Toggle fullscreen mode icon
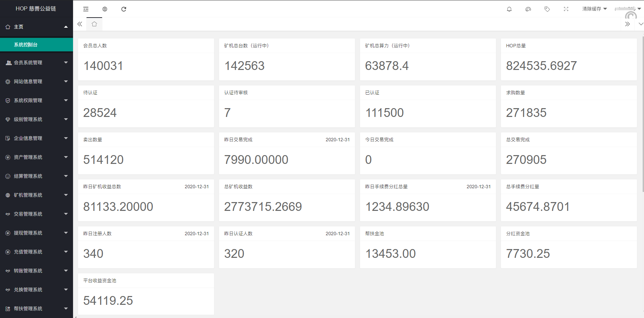Viewport: 644px width, 318px height. click(x=566, y=9)
